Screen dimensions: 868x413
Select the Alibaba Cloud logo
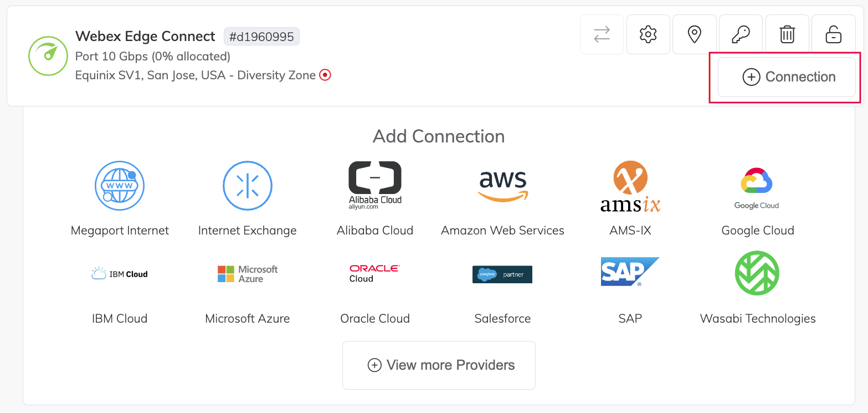pos(374,185)
